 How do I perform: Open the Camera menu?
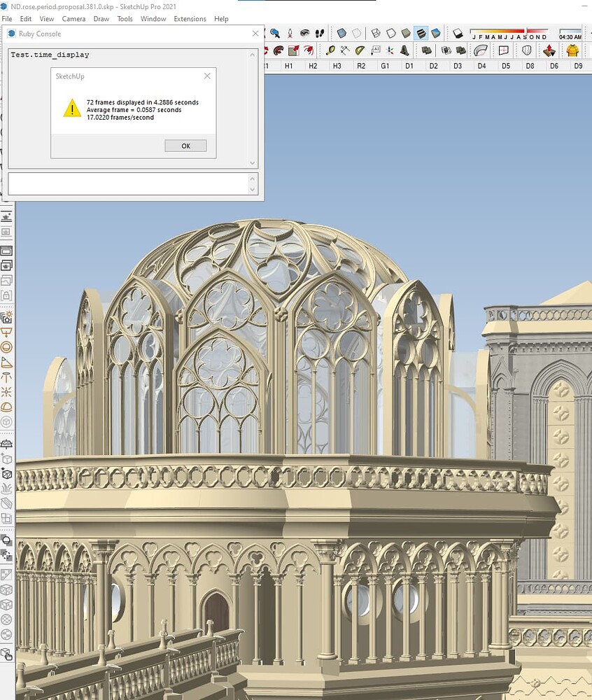73,19
